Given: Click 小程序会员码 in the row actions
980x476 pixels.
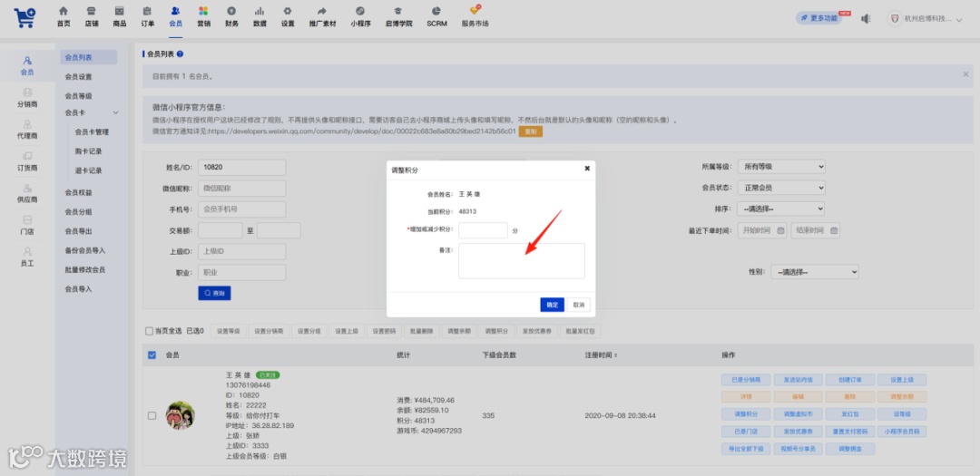Looking at the screenshot, I should (x=901, y=432).
